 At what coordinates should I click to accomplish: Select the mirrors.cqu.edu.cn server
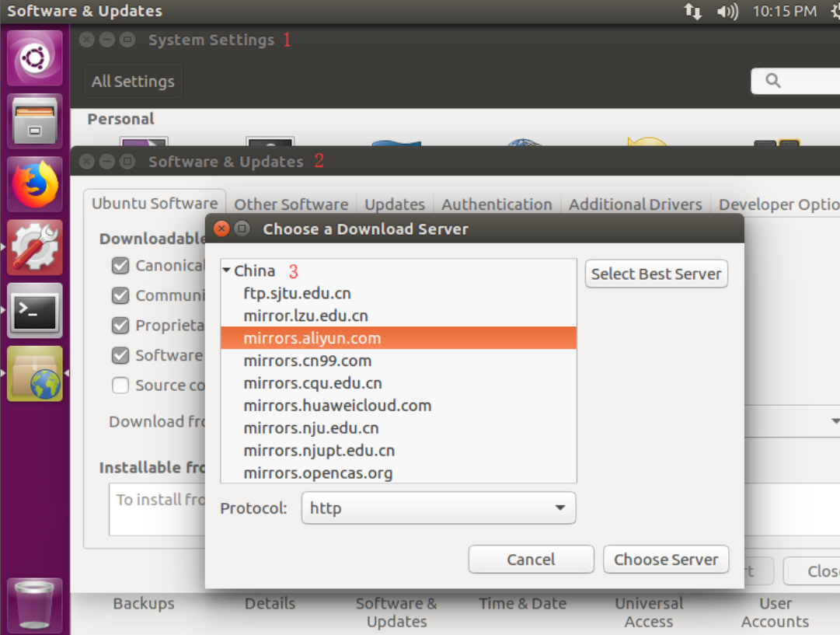[399, 383]
